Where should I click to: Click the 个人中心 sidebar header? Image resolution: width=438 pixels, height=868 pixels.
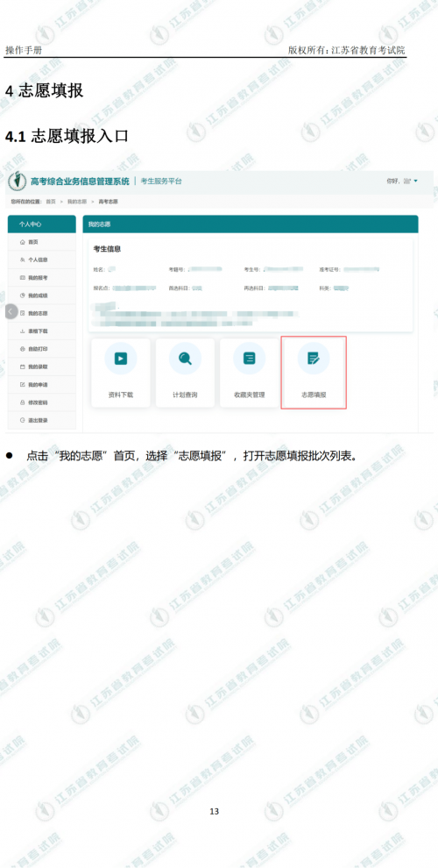pos(41,224)
